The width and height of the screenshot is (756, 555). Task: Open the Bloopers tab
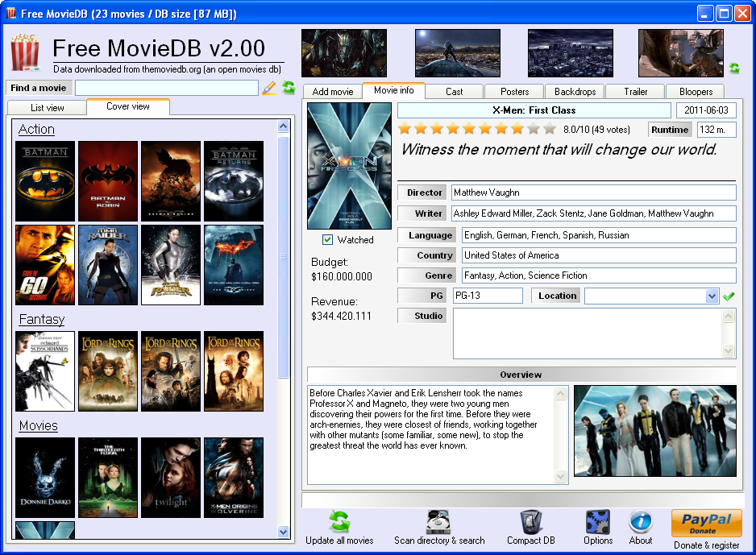coord(696,92)
